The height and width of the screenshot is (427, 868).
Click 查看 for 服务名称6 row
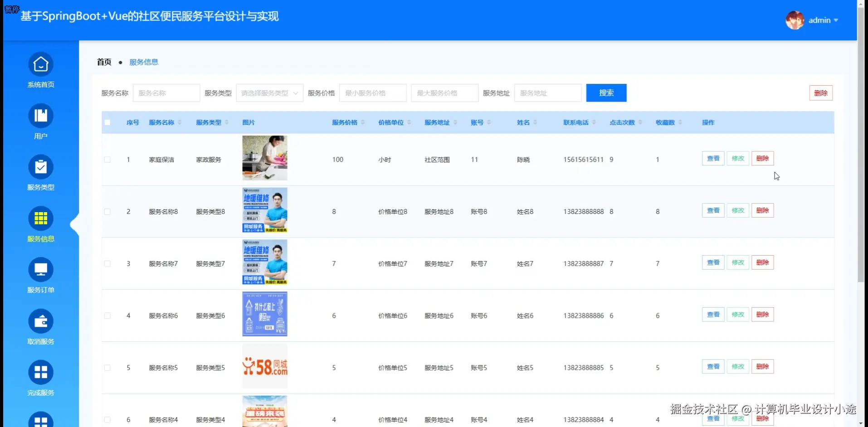click(x=713, y=315)
